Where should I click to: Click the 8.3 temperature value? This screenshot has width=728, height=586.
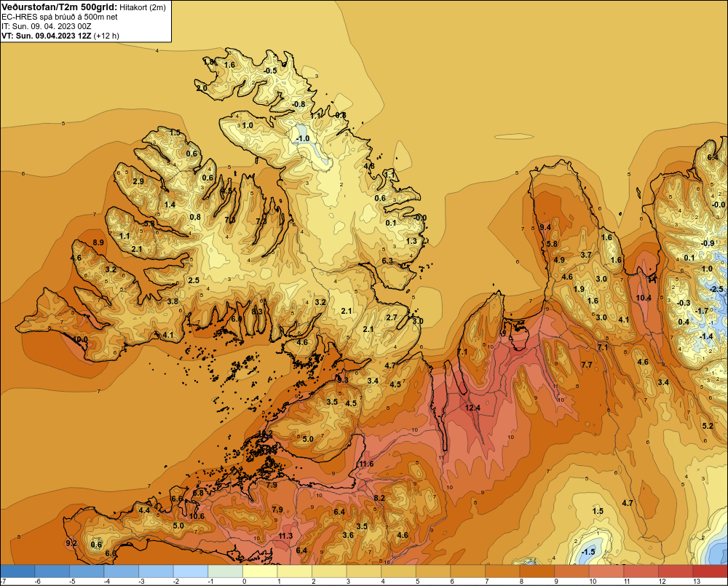(x=257, y=312)
